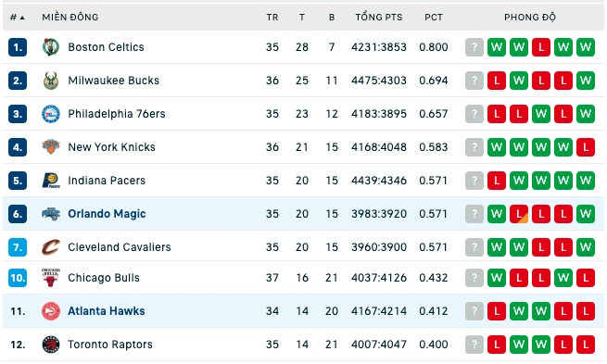607x364 pixels.
Task: Click the Toronto Raptors logo
Action: point(51,345)
